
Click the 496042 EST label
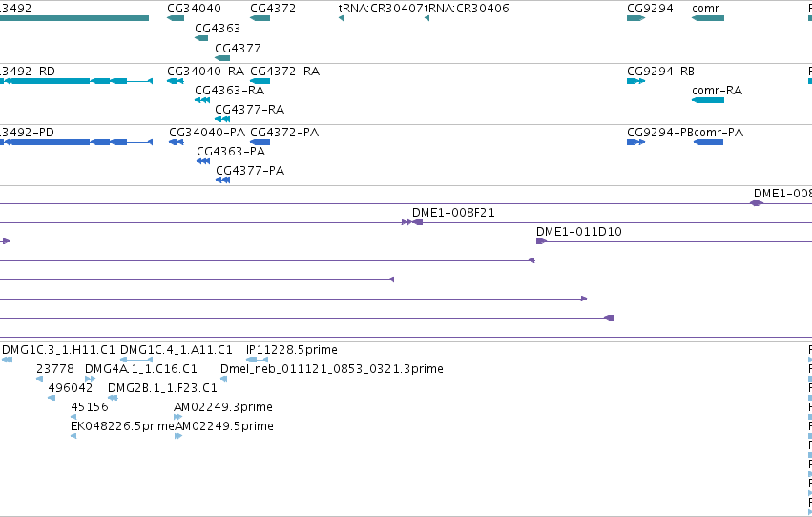71,388
